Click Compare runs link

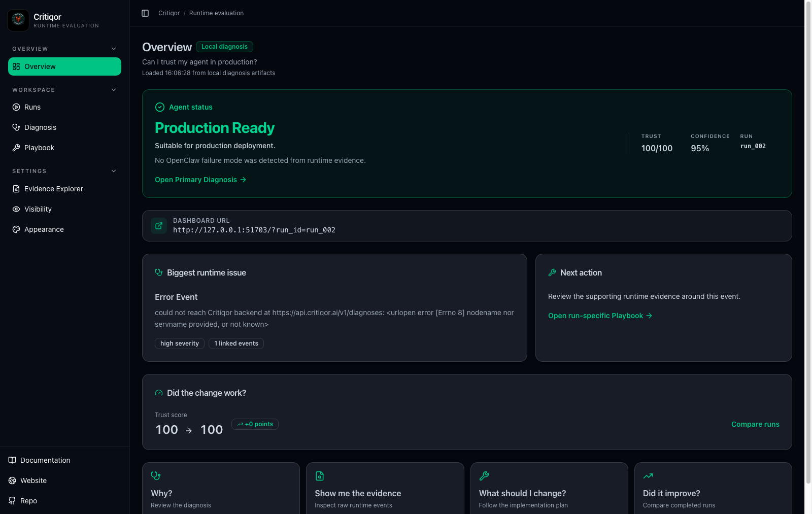pos(755,424)
